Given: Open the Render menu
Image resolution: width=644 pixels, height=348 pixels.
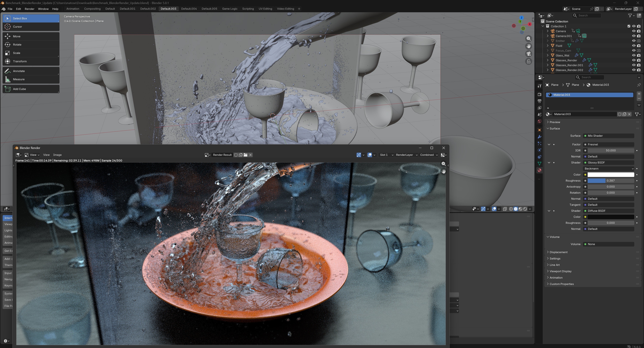Looking at the screenshot, I should point(29,9).
